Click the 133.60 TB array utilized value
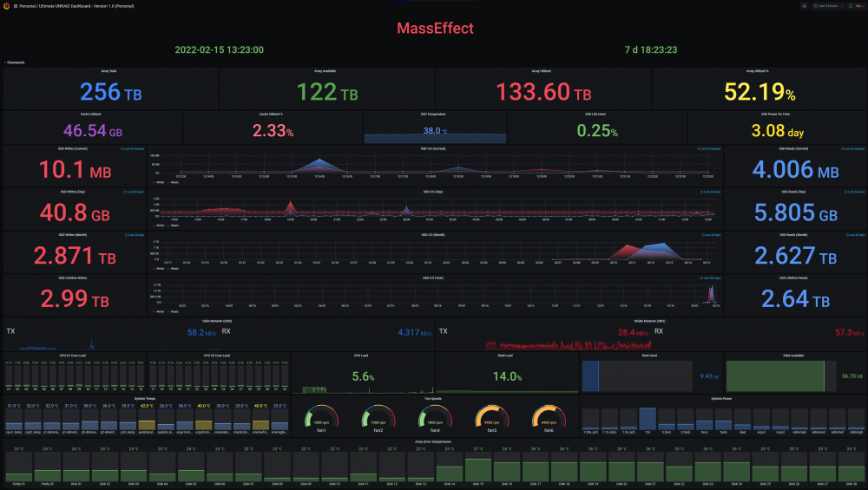This screenshot has height=490, width=868. tap(543, 92)
